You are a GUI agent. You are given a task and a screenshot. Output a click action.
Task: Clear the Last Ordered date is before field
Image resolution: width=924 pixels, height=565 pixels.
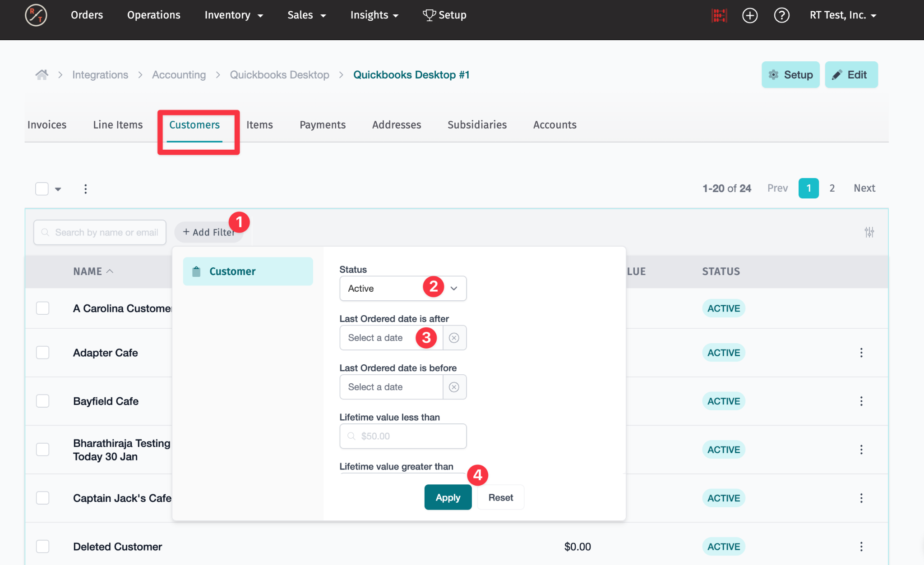click(454, 387)
